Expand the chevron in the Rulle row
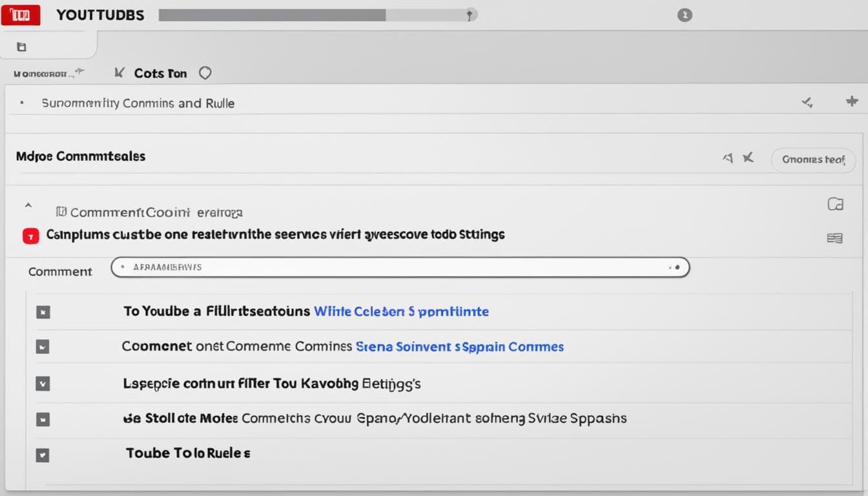The height and width of the screenshot is (496, 868). [807, 102]
